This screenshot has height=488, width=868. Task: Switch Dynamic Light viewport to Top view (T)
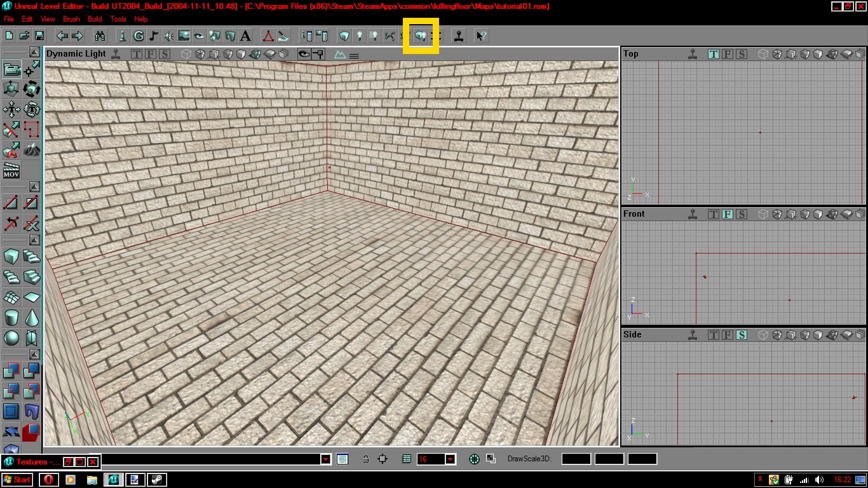pos(137,54)
